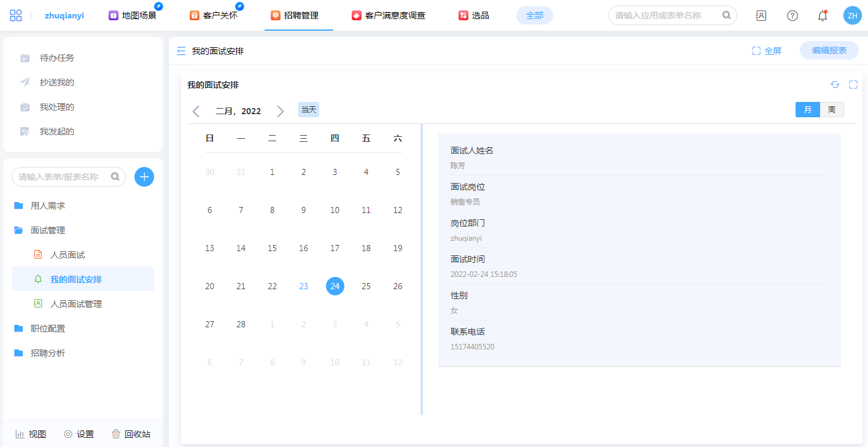Click the blue plus add button
868x447 pixels.
point(144,177)
